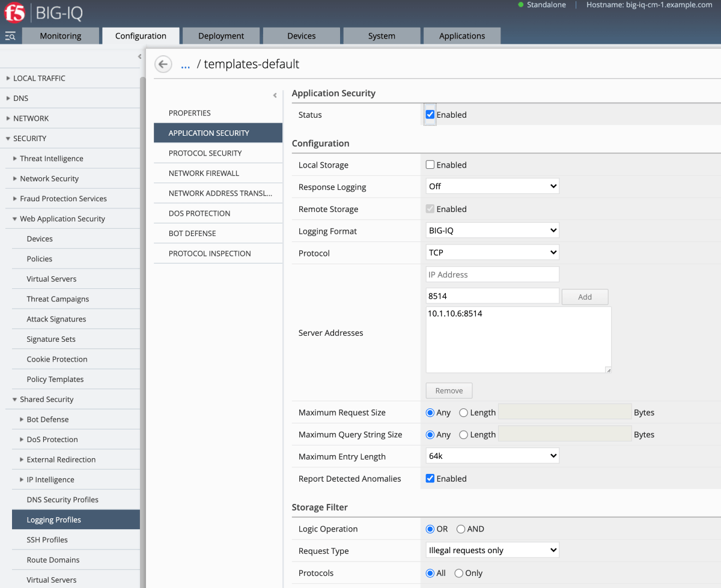Click the F5 logo icon
Screen dimensions: 721x588
coord(13,13)
